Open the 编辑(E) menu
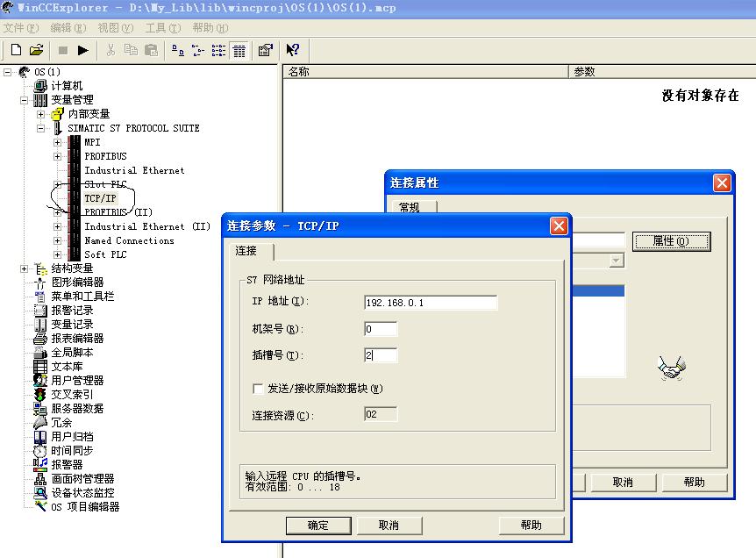Screen dimensions: 756x558 click(68, 28)
